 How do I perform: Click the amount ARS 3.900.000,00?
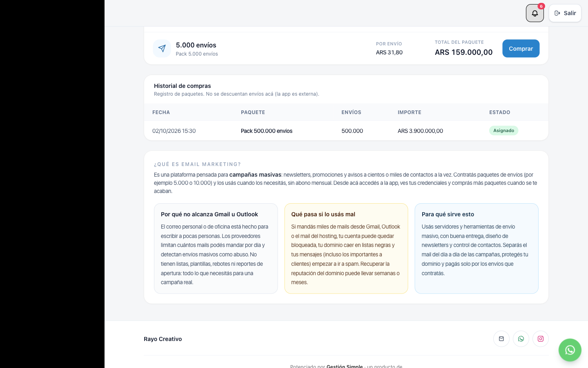[x=420, y=131]
